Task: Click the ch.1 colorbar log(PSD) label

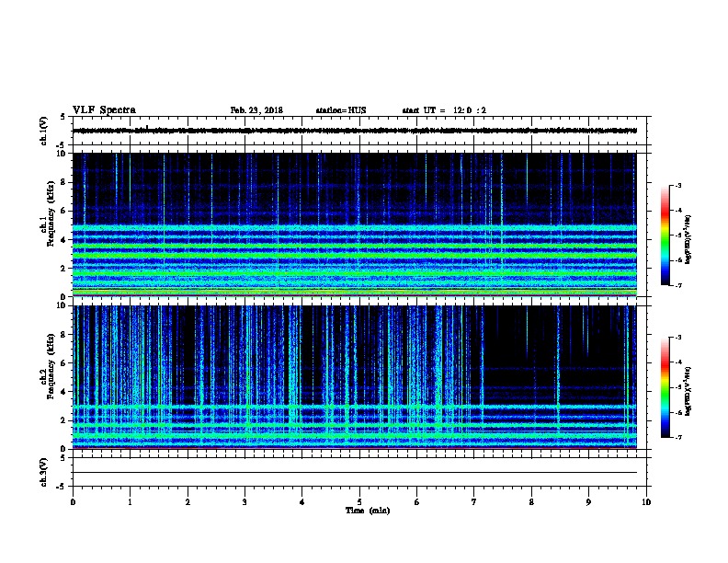Action: click(x=688, y=239)
